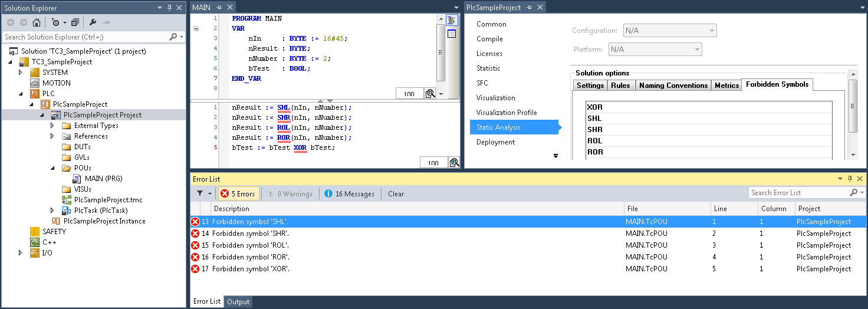868x309 pixels.
Task: Open Platform dropdown
Action: point(655,50)
